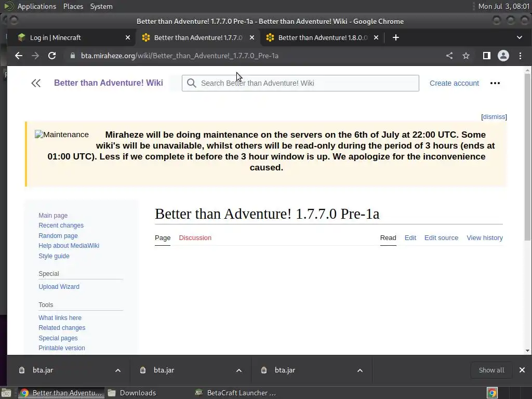
Task: Click Show all downloads button
Action: [491, 370]
